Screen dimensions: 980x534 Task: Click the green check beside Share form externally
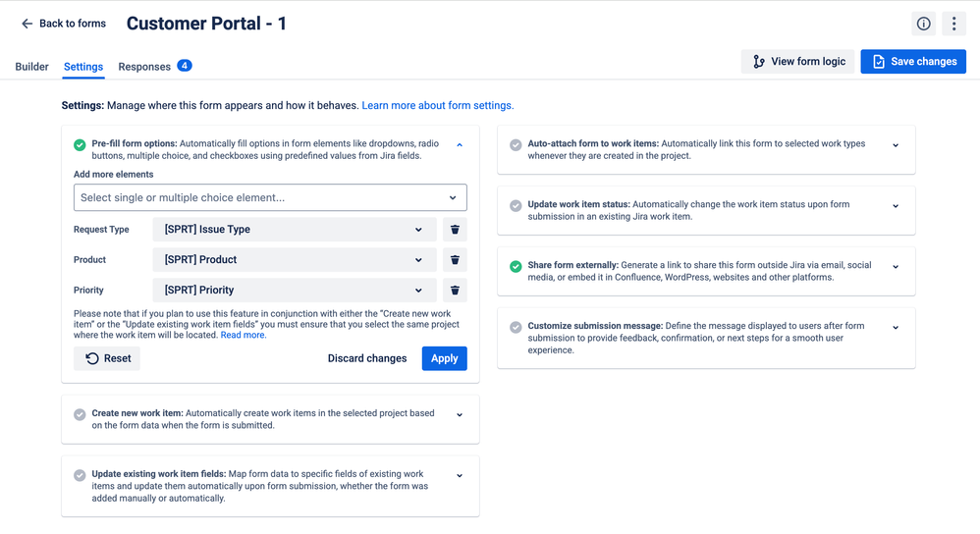point(516,267)
